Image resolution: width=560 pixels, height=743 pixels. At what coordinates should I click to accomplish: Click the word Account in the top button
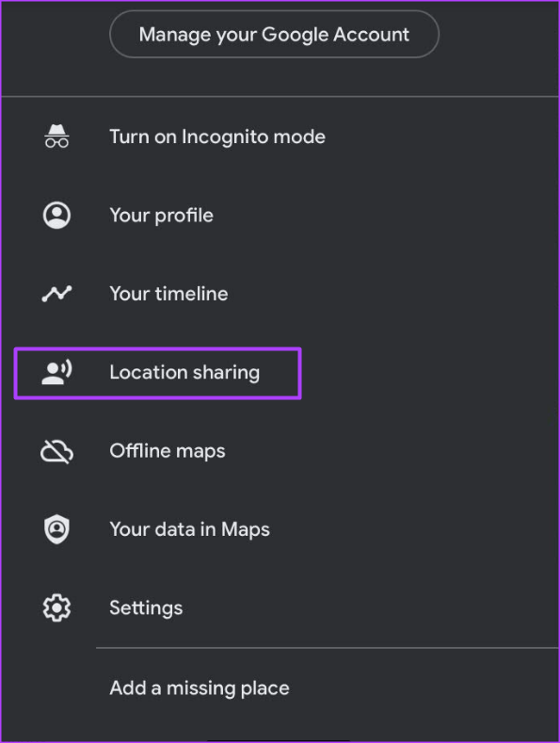[x=371, y=35]
